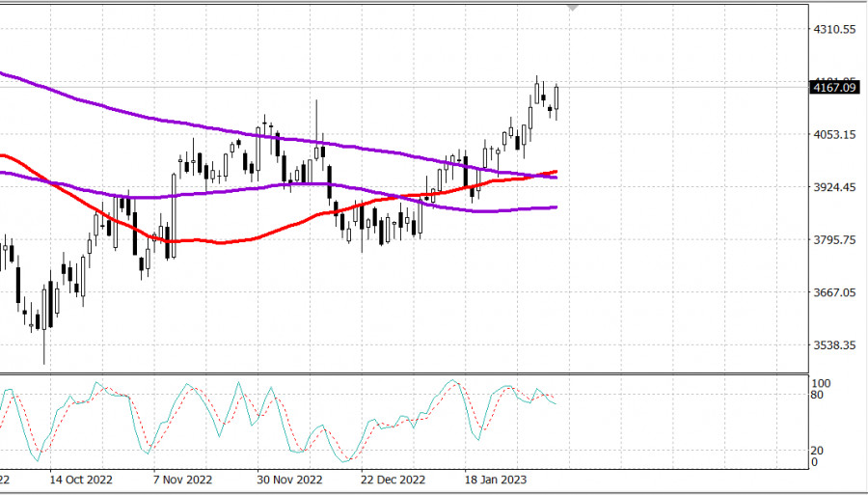Select the 3667.05 price level label
868x495 pixels.
tap(835, 292)
